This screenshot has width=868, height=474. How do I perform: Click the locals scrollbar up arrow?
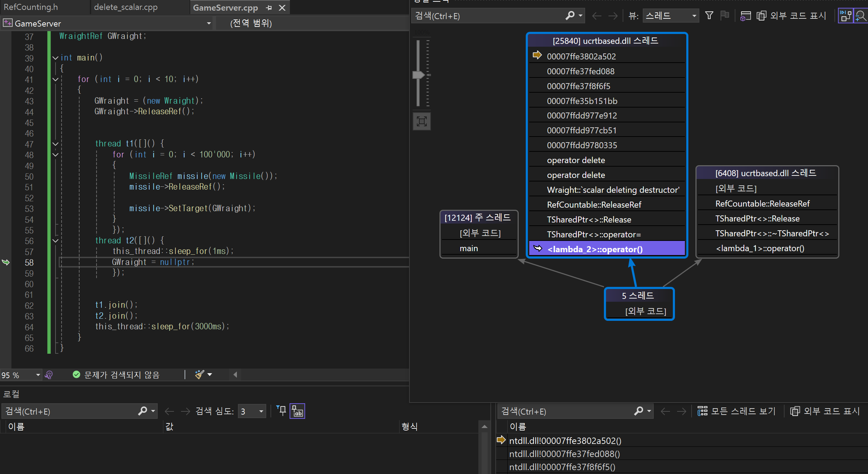point(484,427)
